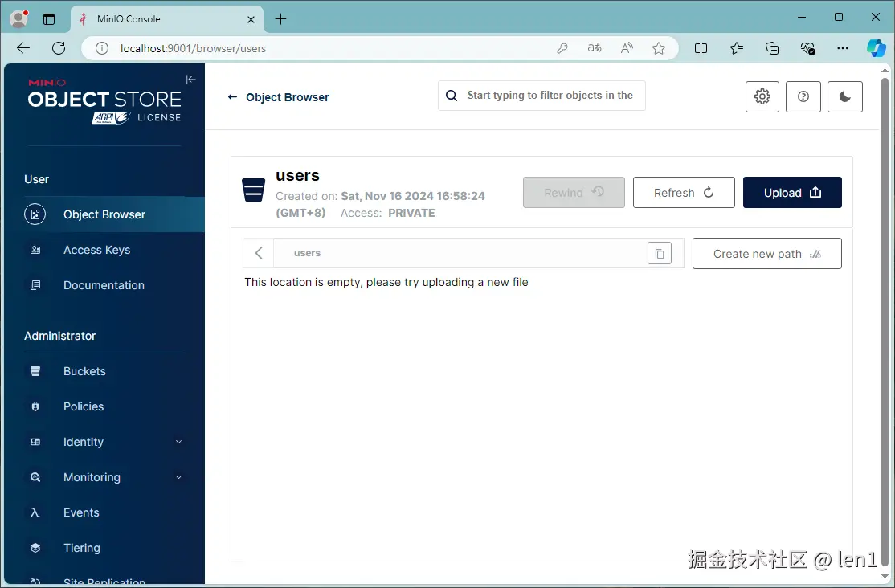Collapse the MinIO sidebar menu
Image resolution: width=895 pixels, height=588 pixels.
point(190,80)
